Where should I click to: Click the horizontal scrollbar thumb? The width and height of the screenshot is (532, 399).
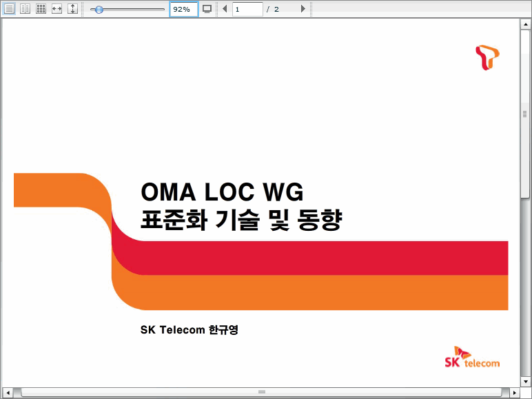pyautogui.click(x=261, y=393)
